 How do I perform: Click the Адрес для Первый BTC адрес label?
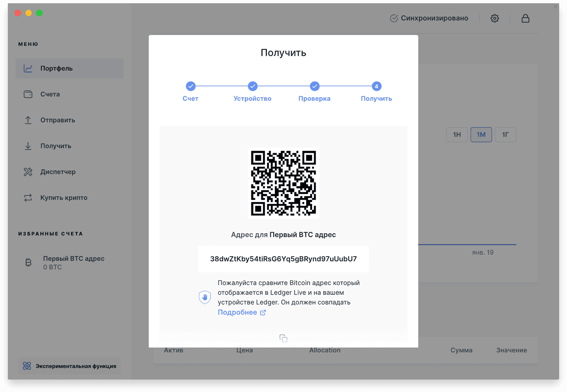[x=283, y=235]
